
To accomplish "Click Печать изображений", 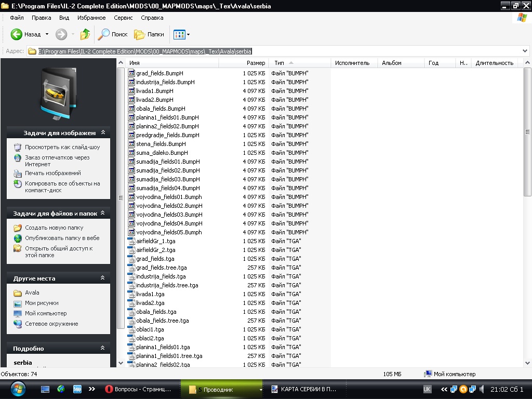I will tap(53, 173).
